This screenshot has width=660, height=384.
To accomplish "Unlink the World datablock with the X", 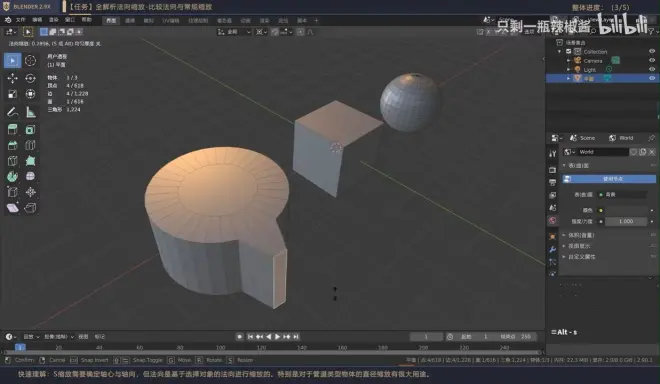I will coord(652,152).
